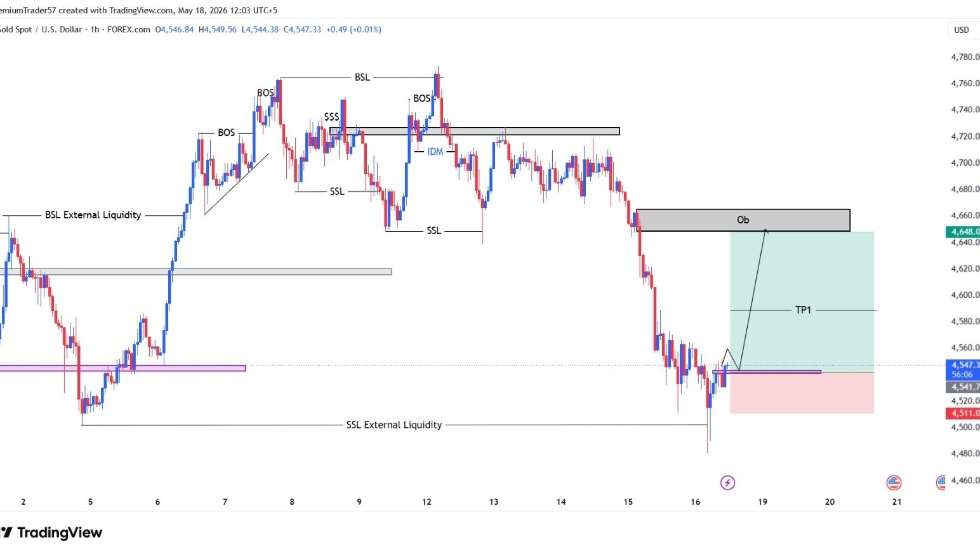
Task: Open the USD currency selector
Action: pos(962,30)
